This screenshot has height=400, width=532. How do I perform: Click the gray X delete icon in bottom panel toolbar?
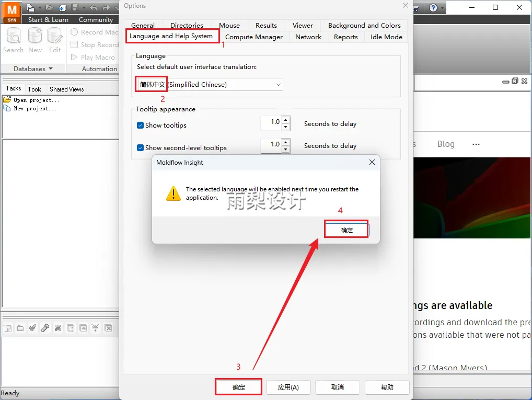pos(58,328)
